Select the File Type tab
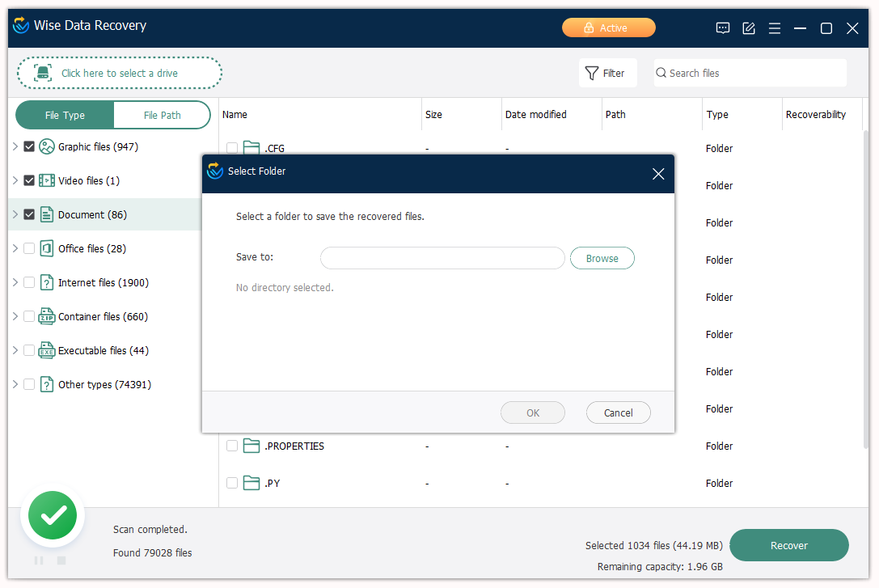This screenshot has width=879, height=588. coord(65,116)
